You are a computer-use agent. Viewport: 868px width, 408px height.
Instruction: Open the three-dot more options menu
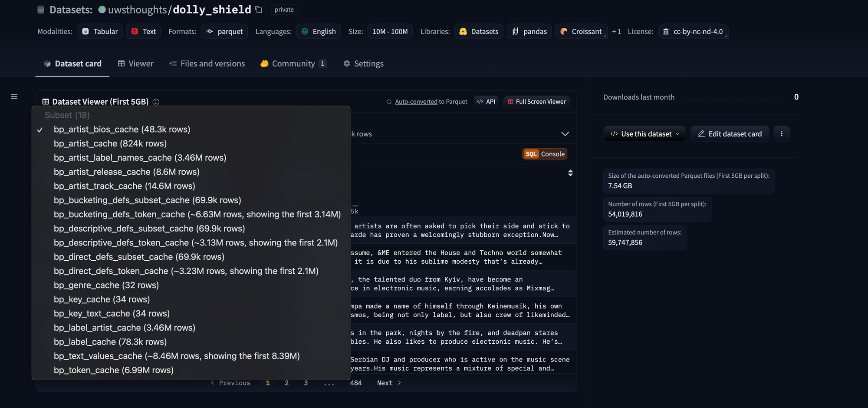coord(782,134)
